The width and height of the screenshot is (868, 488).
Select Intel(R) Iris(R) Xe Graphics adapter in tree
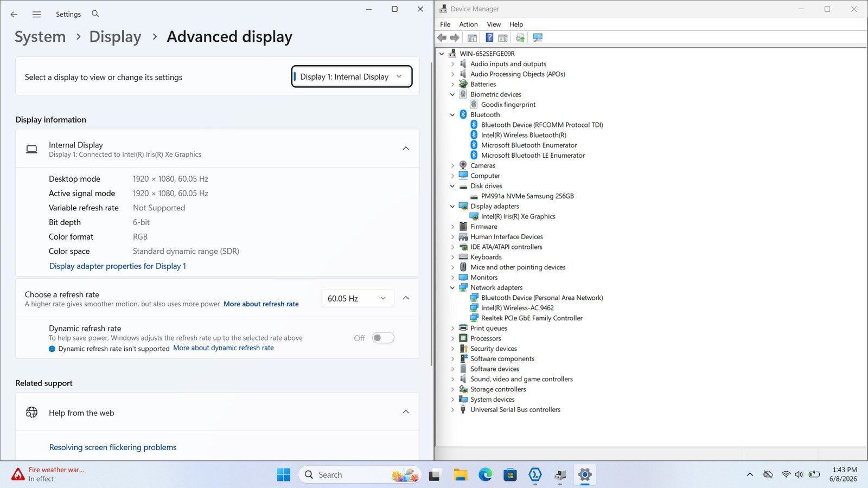tap(518, 216)
